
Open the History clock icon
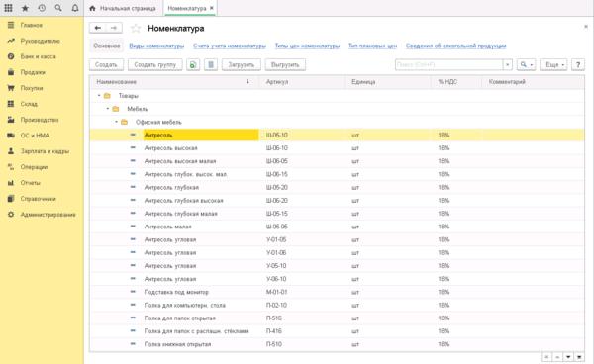(x=42, y=8)
